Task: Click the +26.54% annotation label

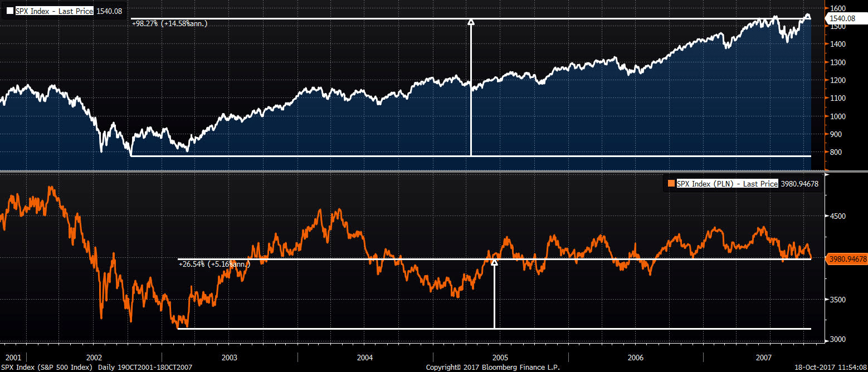Action: 214,264
